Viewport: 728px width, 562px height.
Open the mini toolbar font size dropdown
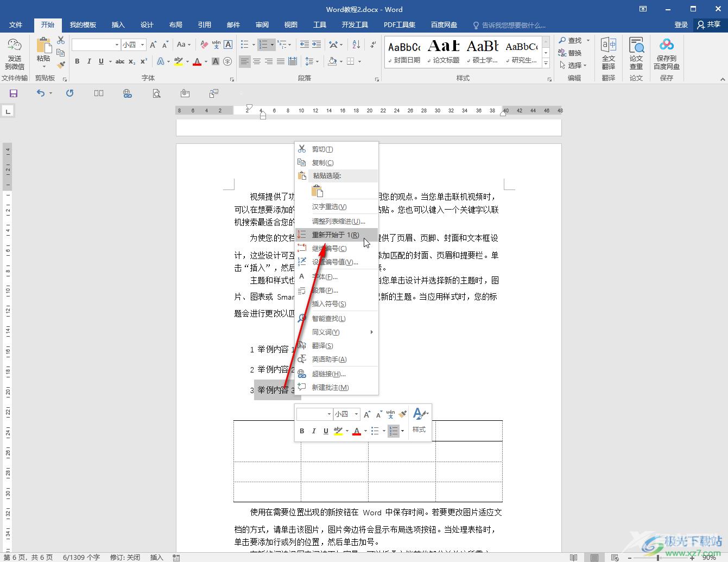pos(356,414)
